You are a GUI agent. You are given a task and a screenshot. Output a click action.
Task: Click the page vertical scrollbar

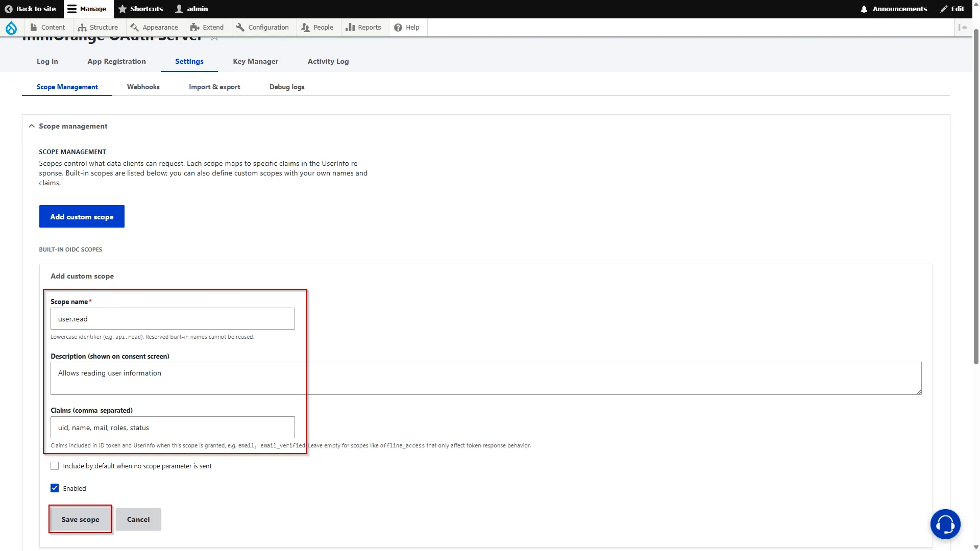click(x=976, y=196)
